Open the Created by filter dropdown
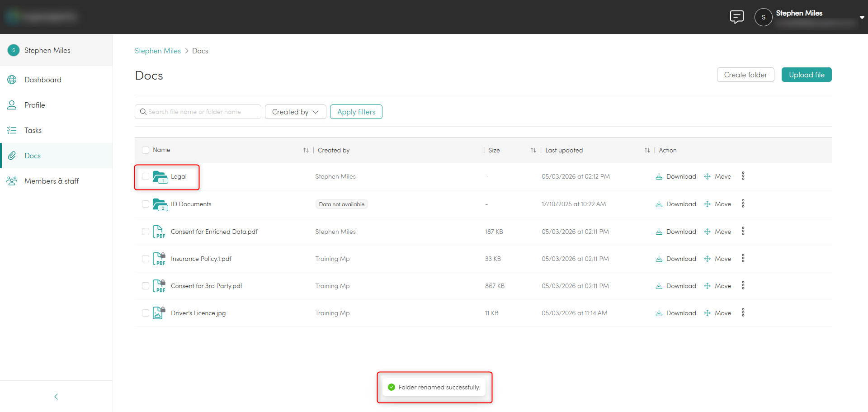The height and width of the screenshot is (412, 868). pyautogui.click(x=295, y=112)
